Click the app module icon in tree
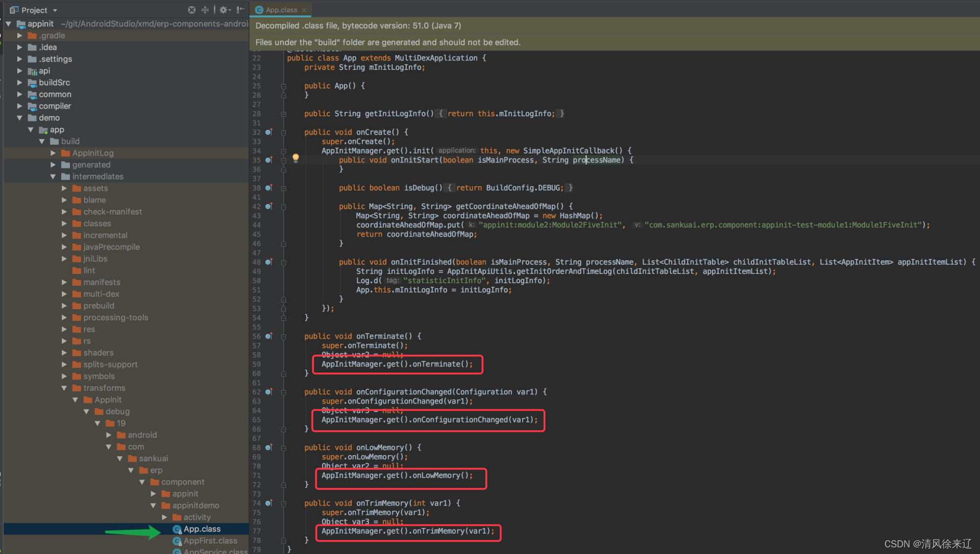This screenshot has height=554, width=980. pos(43,130)
